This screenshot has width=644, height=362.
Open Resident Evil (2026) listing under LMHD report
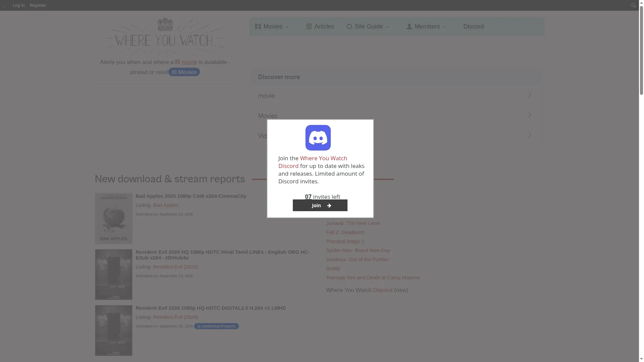[x=175, y=317]
